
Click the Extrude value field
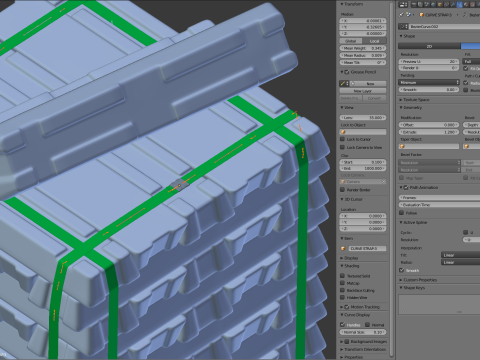429,132
